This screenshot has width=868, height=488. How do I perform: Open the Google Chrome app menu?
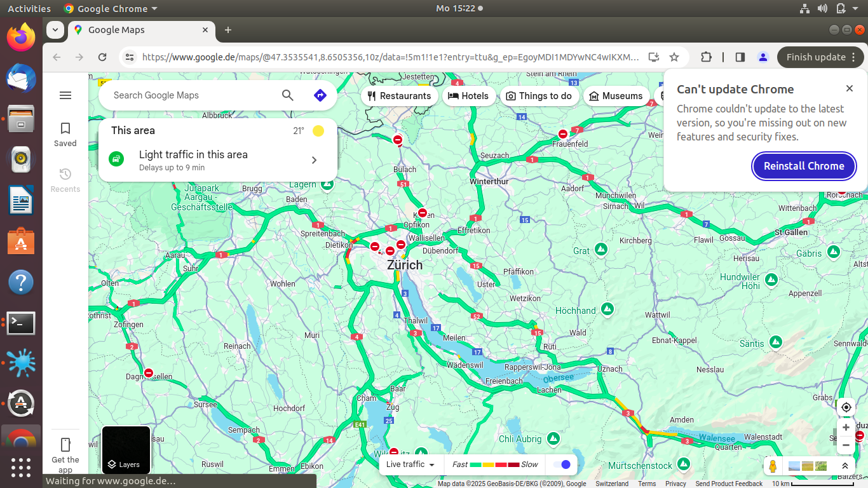[111, 9]
